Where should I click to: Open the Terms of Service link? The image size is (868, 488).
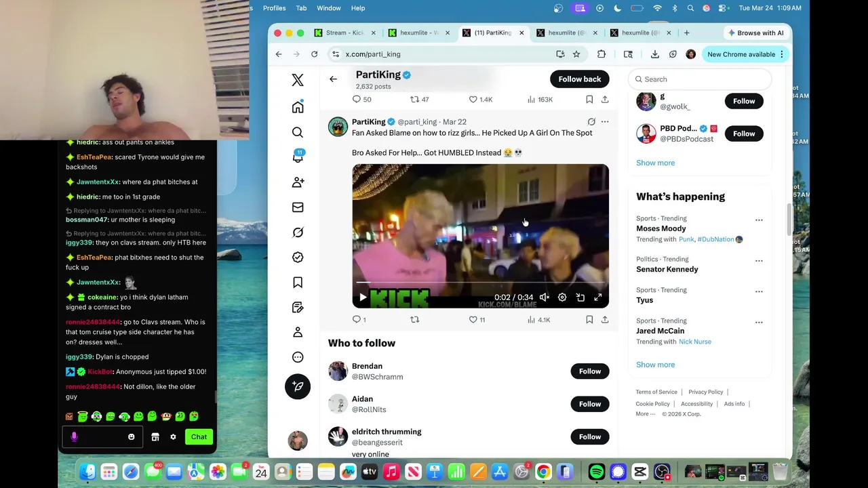point(656,392)
